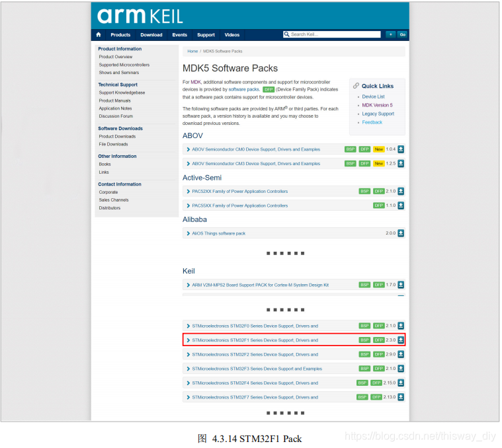Click the MDK link in intro paragraph

click(196, 82)
